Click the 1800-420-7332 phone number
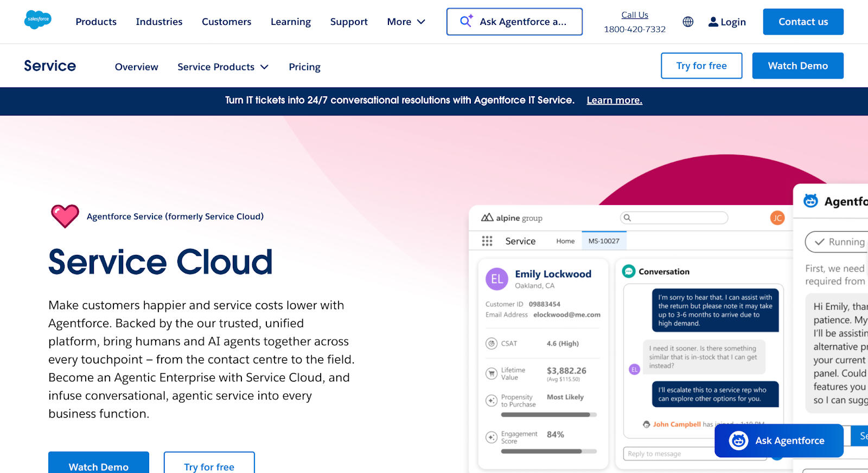868x473 pixels. 635,29
